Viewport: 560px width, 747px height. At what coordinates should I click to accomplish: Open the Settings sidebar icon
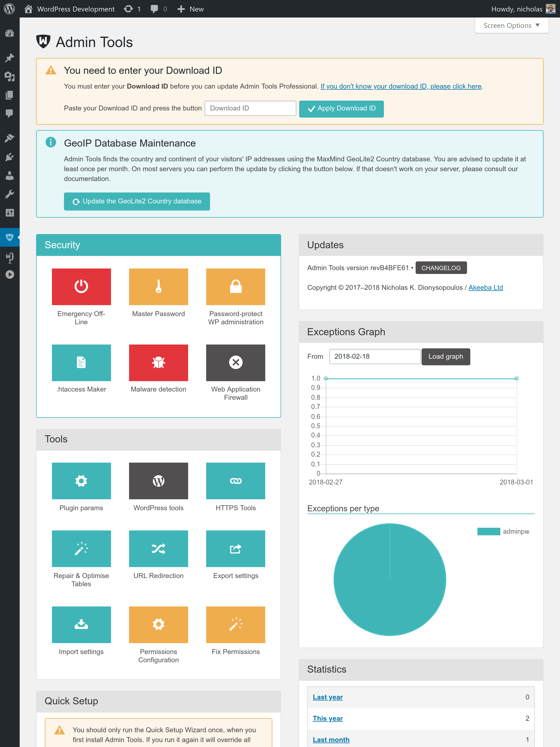click(x=10, y=212)
